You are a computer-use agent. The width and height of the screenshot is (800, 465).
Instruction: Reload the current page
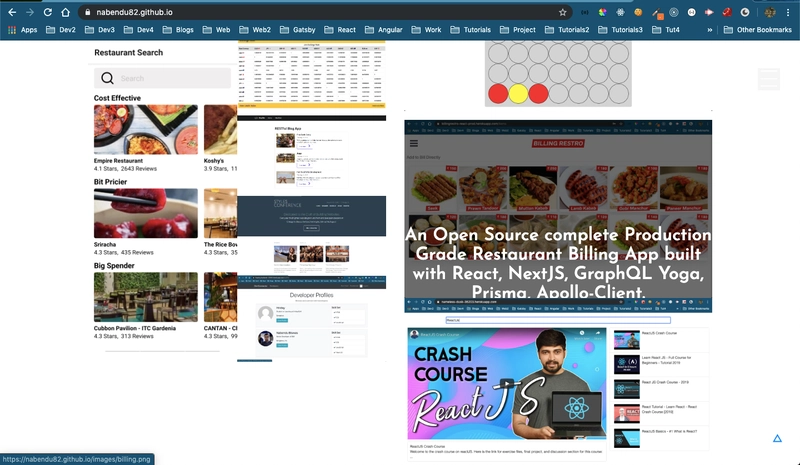(47, 12)
